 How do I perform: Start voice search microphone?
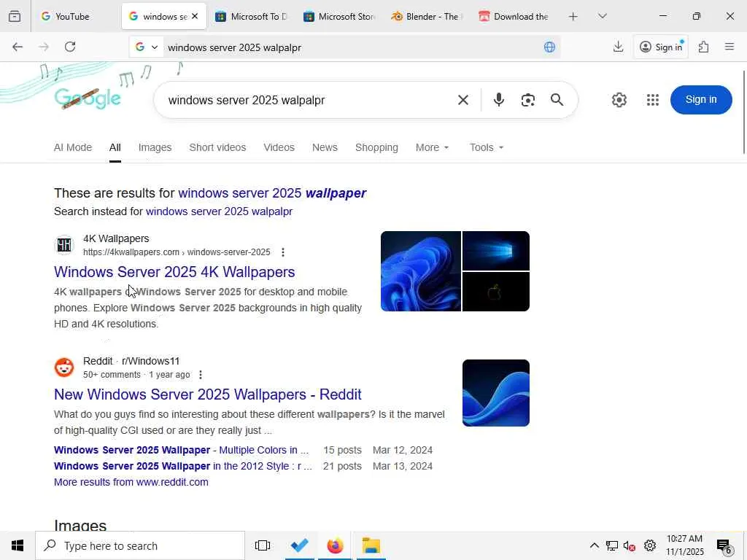pyautogui.click(x=499, y=100)
